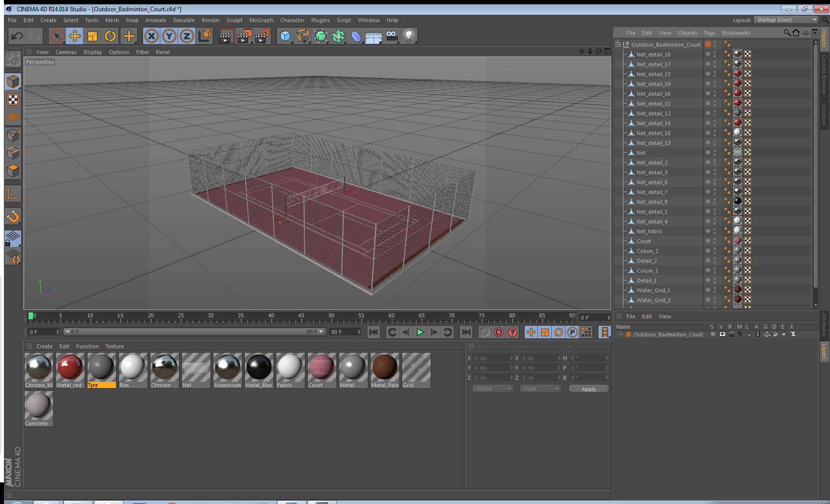Select the Net_detail_18 object
830x504 pixels.
tap(653, 55)
